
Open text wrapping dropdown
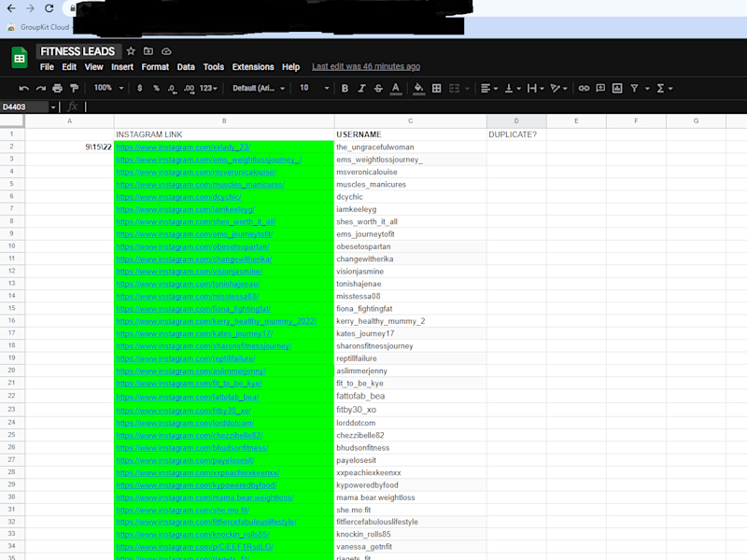click(x=535, y=88)
